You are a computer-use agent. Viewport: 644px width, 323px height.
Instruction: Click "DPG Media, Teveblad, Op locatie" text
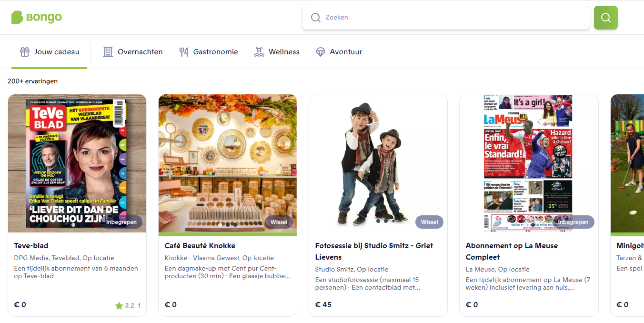pyautogui.click(x=64, y=258)
